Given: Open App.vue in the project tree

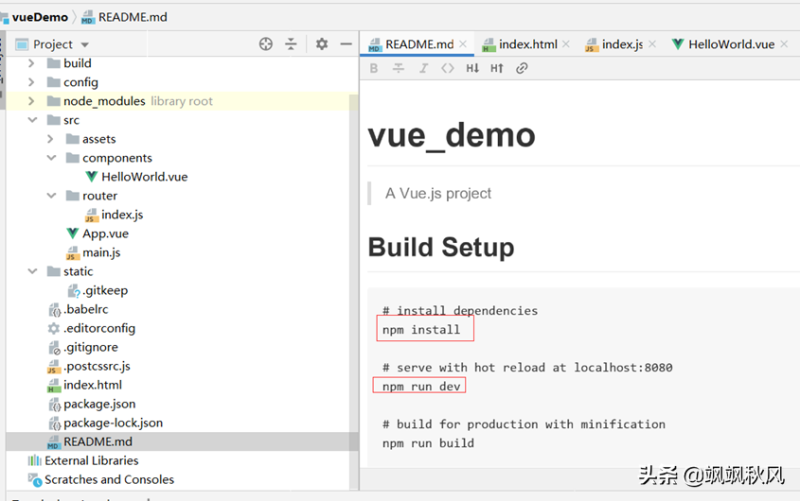Looking at the screenshot, I should pyautogui.click(x=104, y=233).
